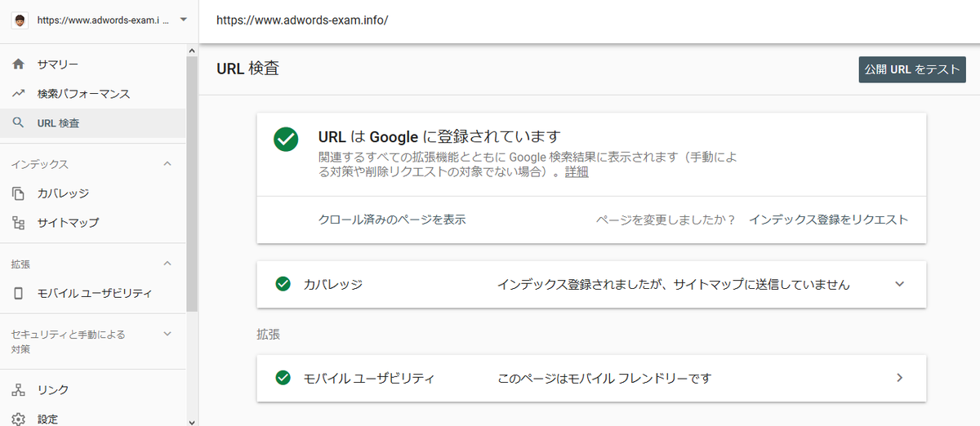Click the large green checkmark in URL status card
The height and width of the screenshot is (426, 980).
point(286,139)
